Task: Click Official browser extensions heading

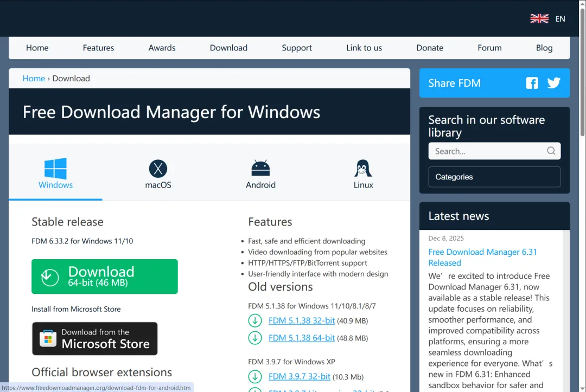Action: point(101,372)
